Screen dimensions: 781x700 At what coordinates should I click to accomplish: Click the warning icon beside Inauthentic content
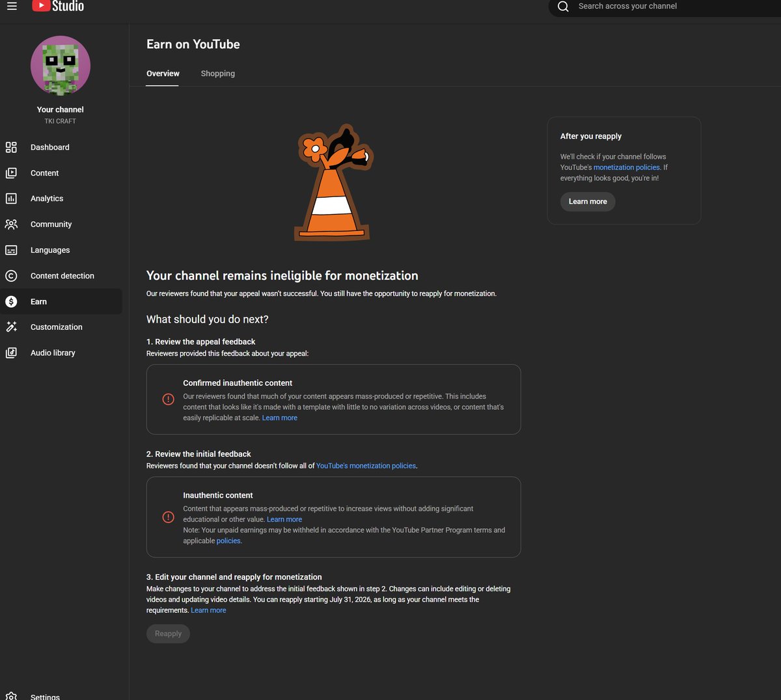click(168, 517)
